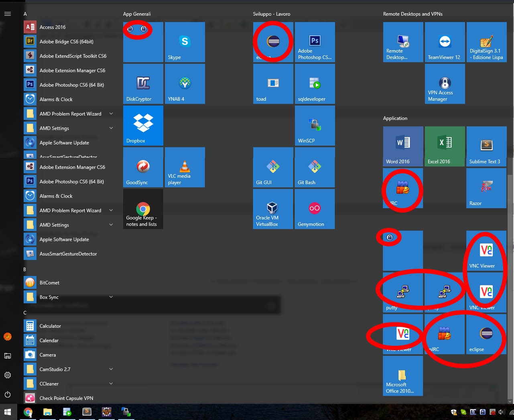The width and height of the screenshot is (514, 420).
Task: Open Sublime Text from the taskbar
Action: point(87,412)
